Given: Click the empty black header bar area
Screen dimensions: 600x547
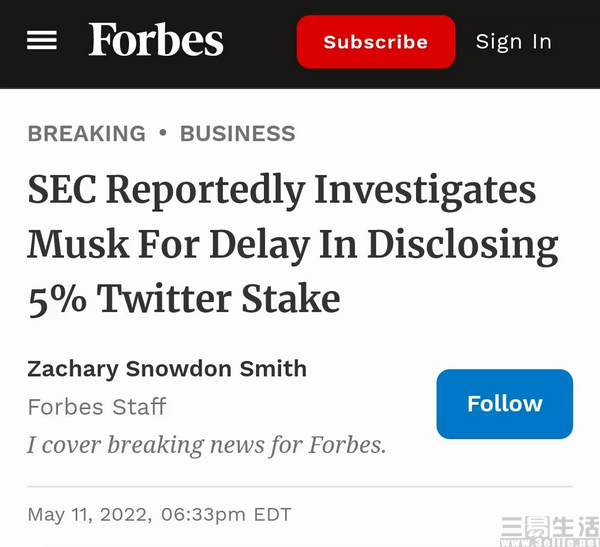Looking at the screenshot, I should pos(260,42).
